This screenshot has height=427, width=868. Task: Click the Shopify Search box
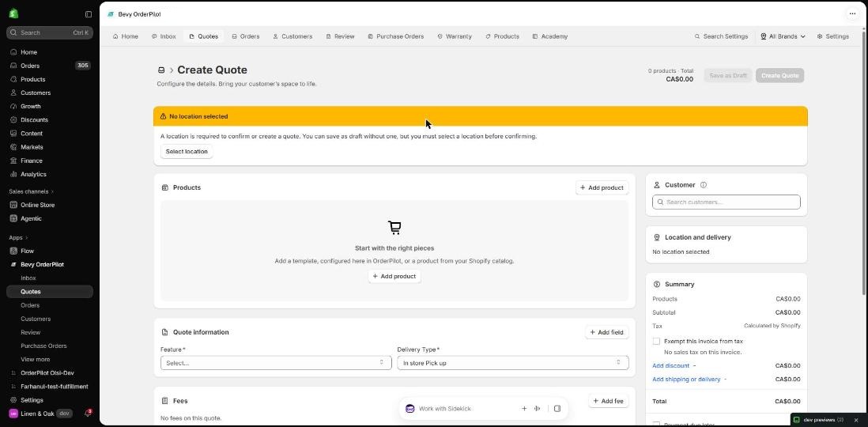50,32
